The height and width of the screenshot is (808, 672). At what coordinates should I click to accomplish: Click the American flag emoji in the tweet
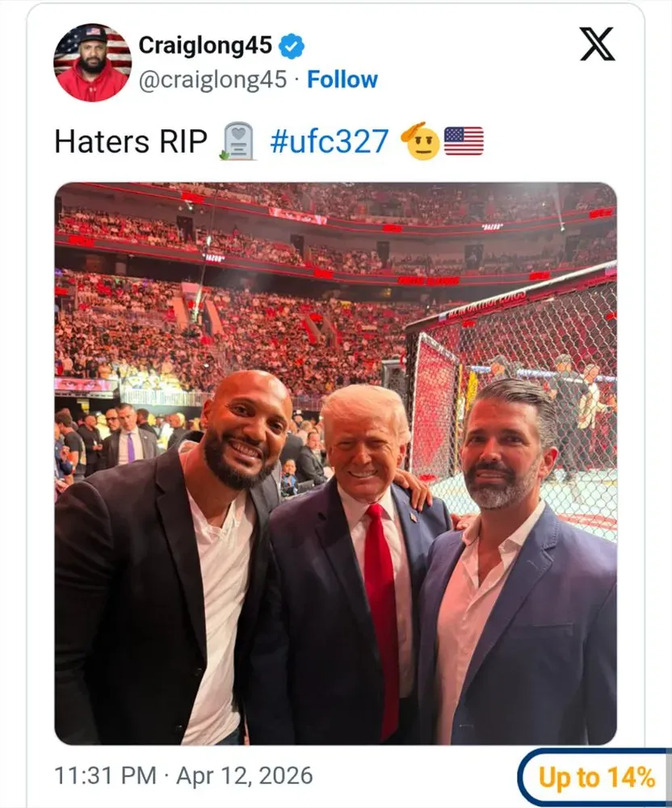[464, 141]
